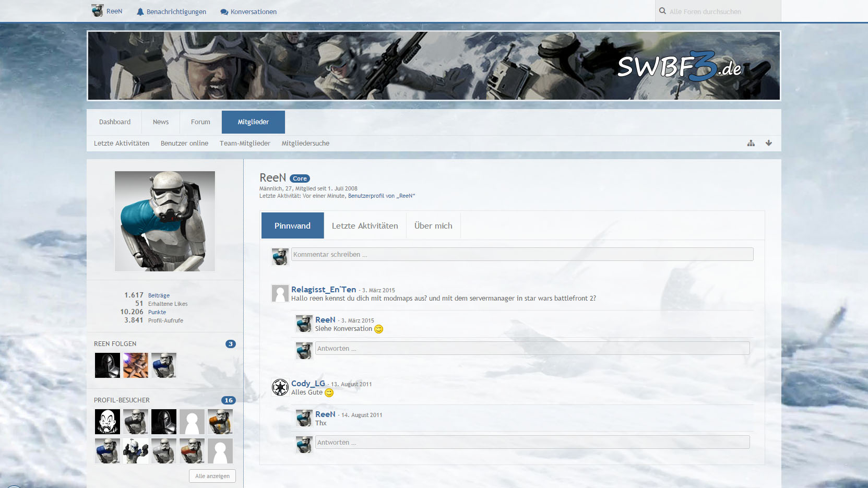Open the blue stormtrooper follower avatar
Viewport: 868px width, 488px height.
pos(164,365)
